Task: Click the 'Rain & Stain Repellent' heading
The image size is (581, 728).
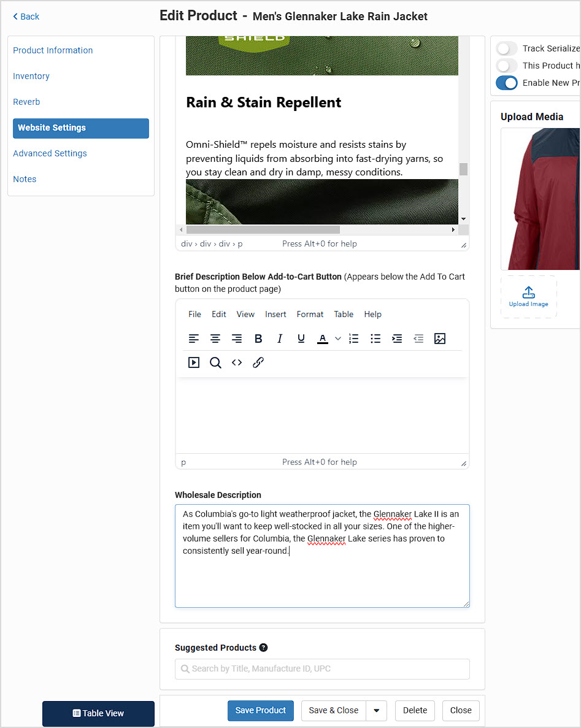Action: [x=263, y=102]
